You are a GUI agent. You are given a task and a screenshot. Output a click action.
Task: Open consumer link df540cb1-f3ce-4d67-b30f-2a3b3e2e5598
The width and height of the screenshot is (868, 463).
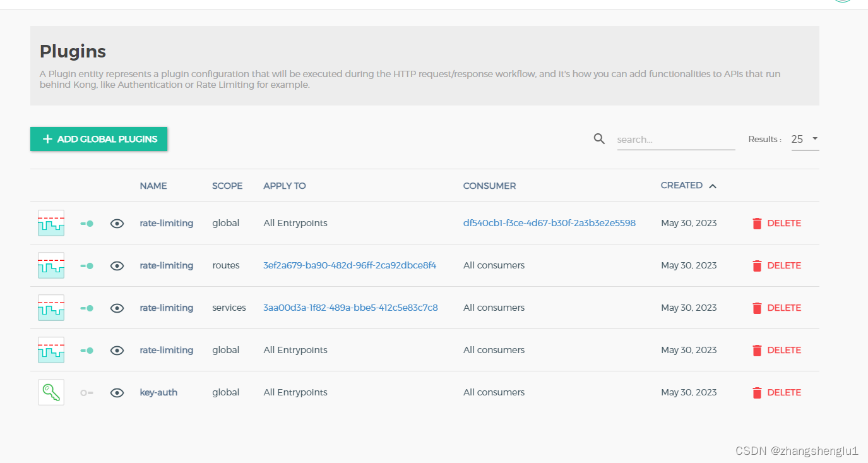click(549, 223)
